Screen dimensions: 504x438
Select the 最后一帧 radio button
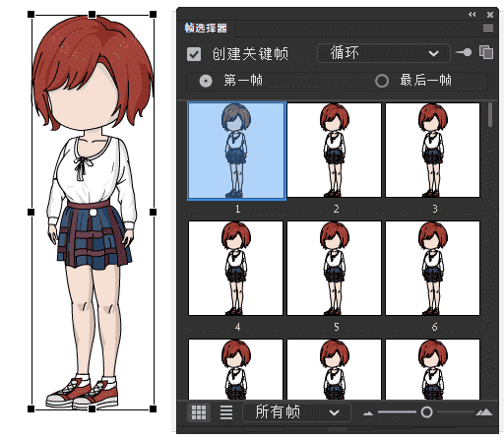pos(382,81)
